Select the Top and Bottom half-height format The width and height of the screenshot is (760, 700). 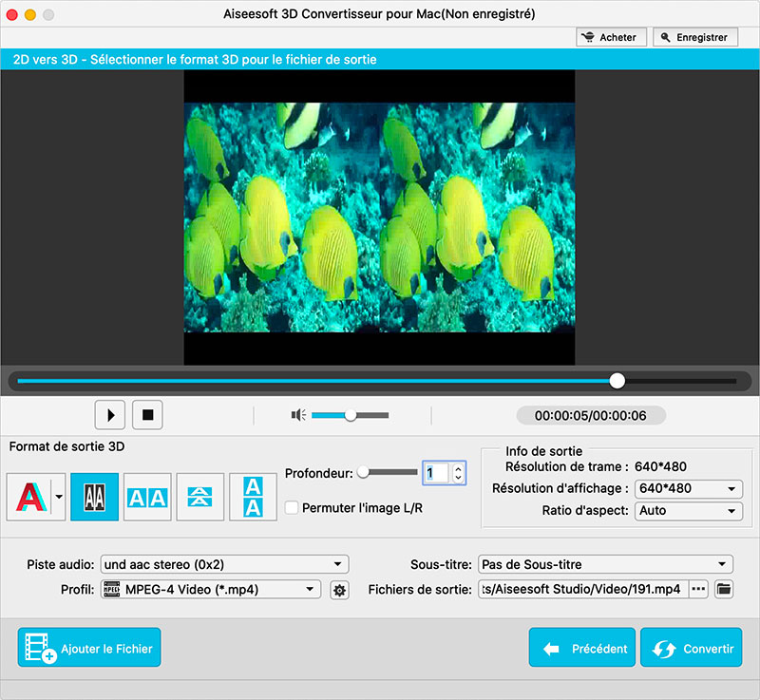tap(199, 496)
